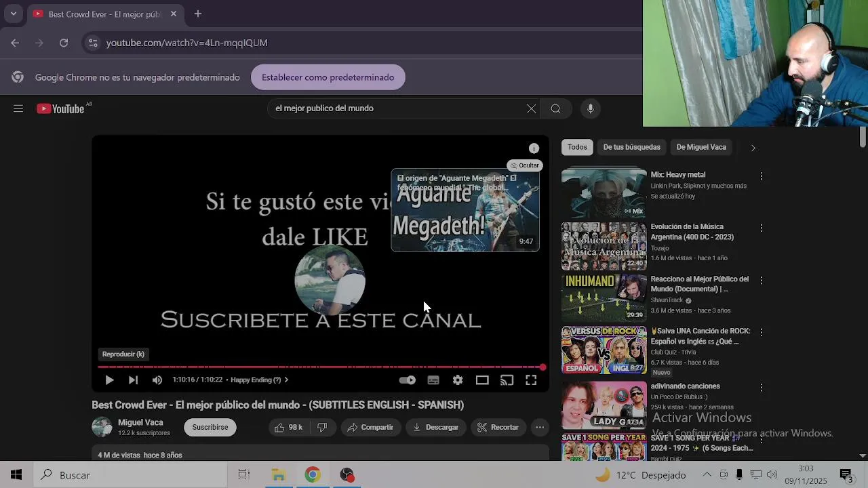
Task: Clip the video with Recortar
Action: point(498,428)
